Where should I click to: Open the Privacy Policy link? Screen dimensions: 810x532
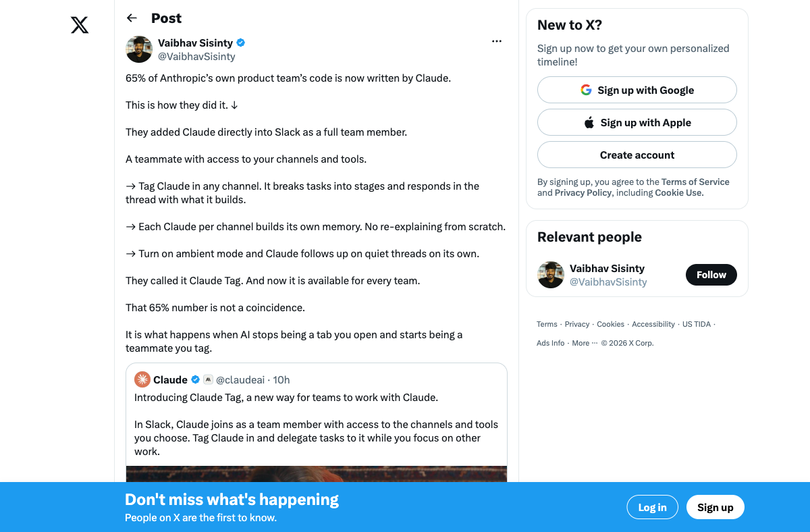coord(583,192)
